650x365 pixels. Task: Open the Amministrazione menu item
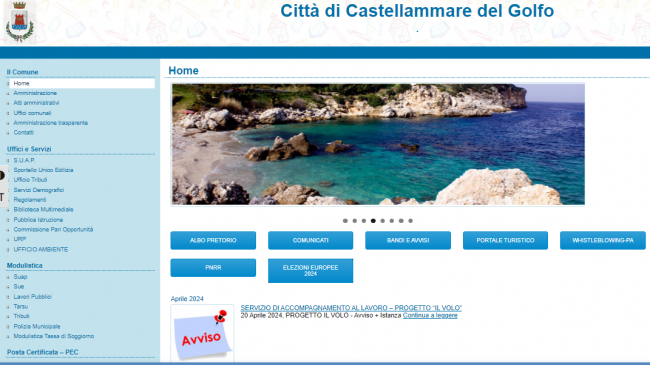(x=35, y=93)
